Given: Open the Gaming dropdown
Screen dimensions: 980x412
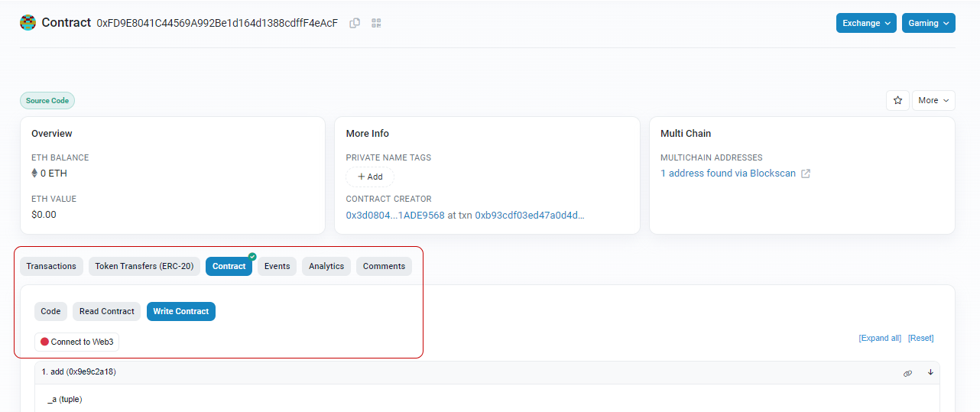Looking at the screenshot, I should pyautogui.click(x=928, y=23).
